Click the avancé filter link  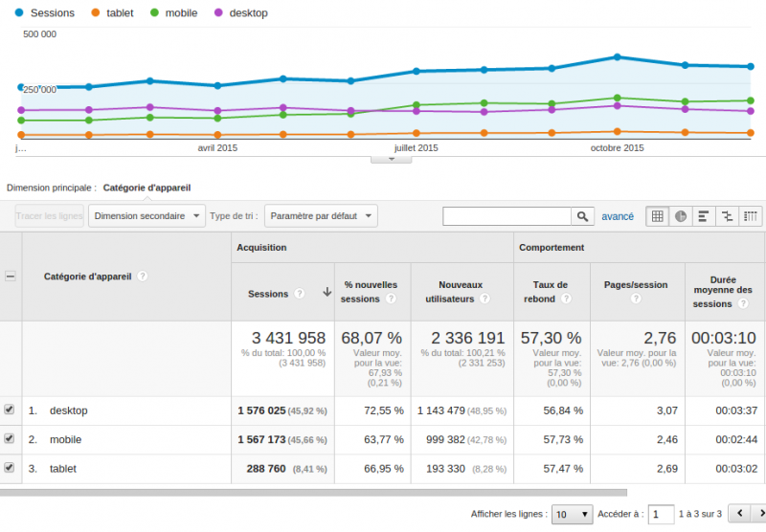tap(618, 216)
